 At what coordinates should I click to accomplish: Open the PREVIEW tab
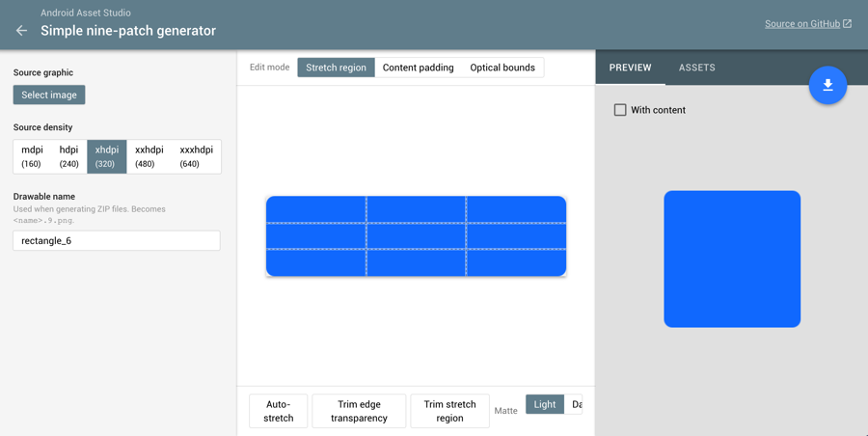point(630,68)
